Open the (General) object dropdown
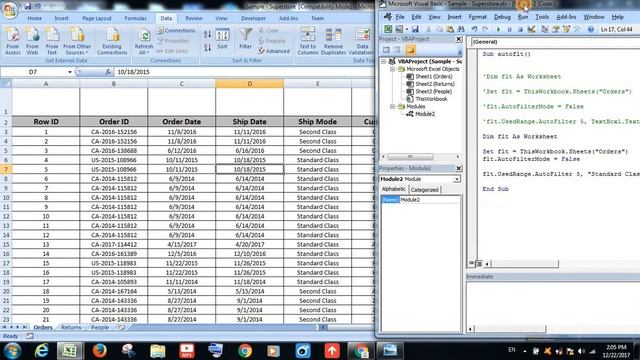Screen dimensions: 640x360 [555, 42]
